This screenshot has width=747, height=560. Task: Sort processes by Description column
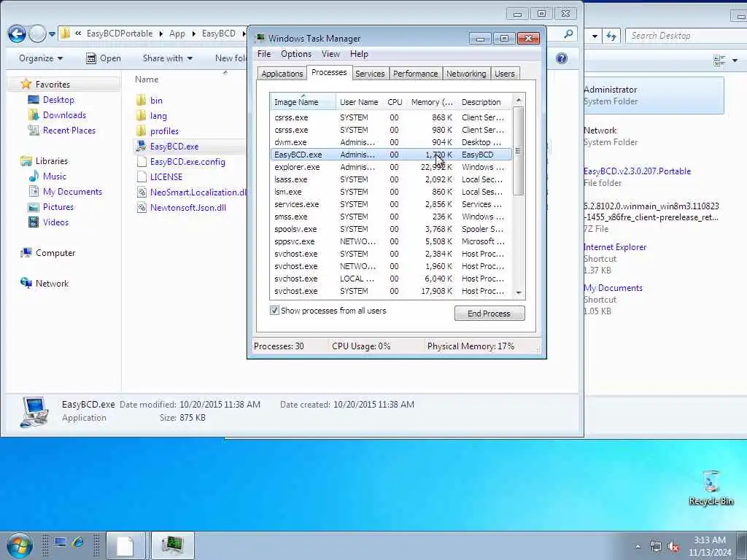point(484,102)
